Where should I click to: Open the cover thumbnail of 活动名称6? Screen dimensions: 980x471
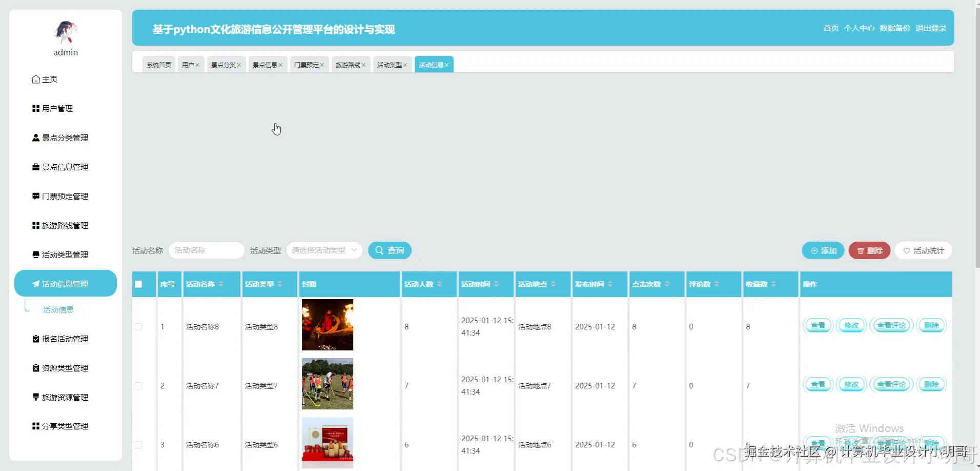coord(328,443)
